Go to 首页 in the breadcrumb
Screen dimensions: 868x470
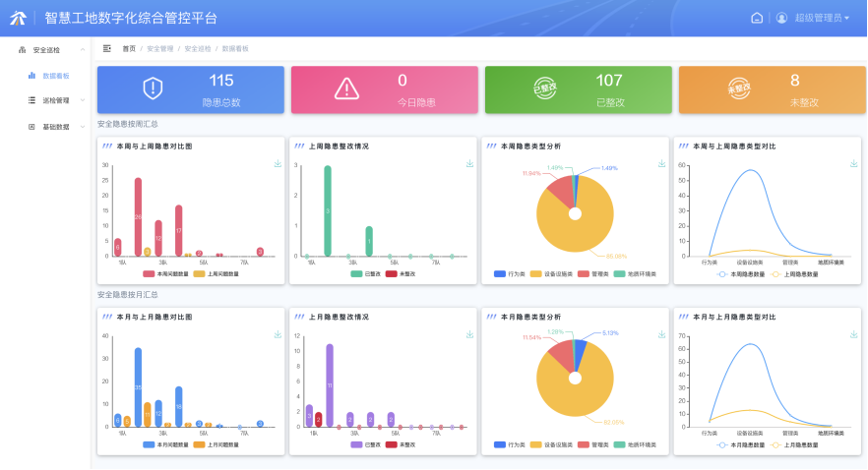(129, 48)
